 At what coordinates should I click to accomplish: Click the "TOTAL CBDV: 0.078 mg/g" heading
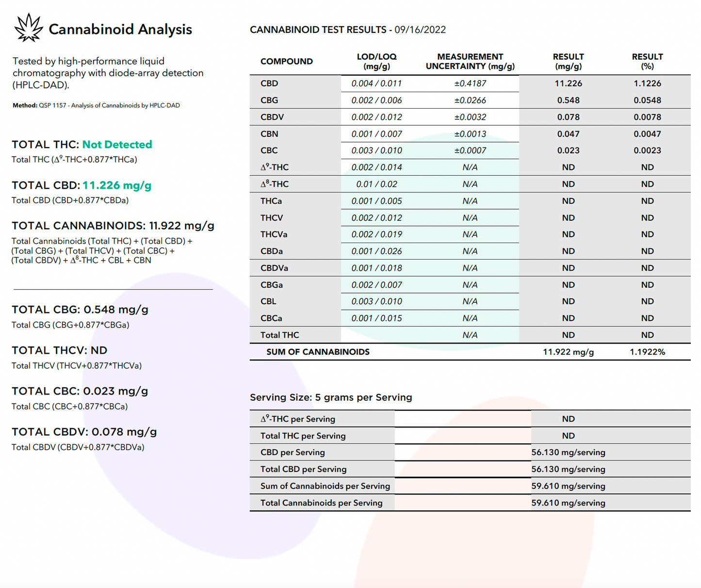[x=84, y=432]
